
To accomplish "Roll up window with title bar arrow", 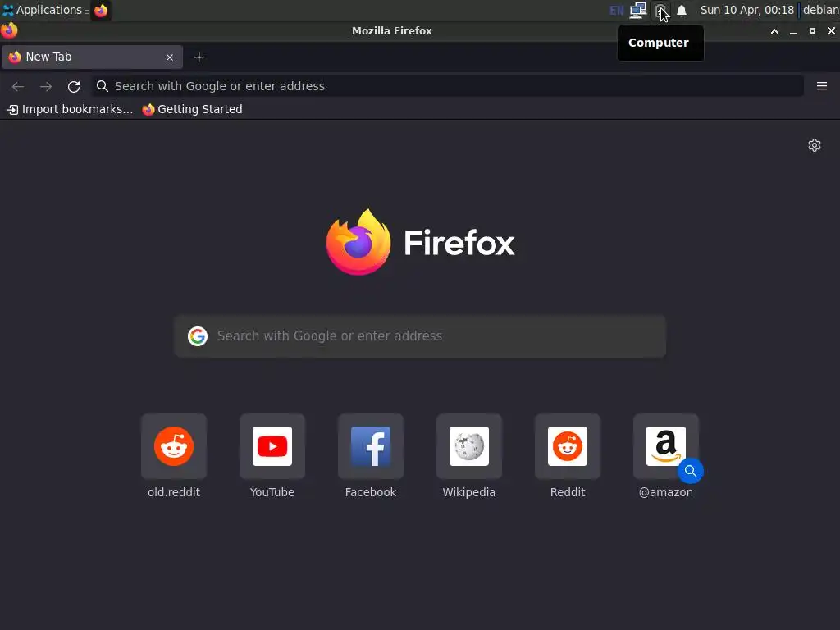I will (774, 31).
